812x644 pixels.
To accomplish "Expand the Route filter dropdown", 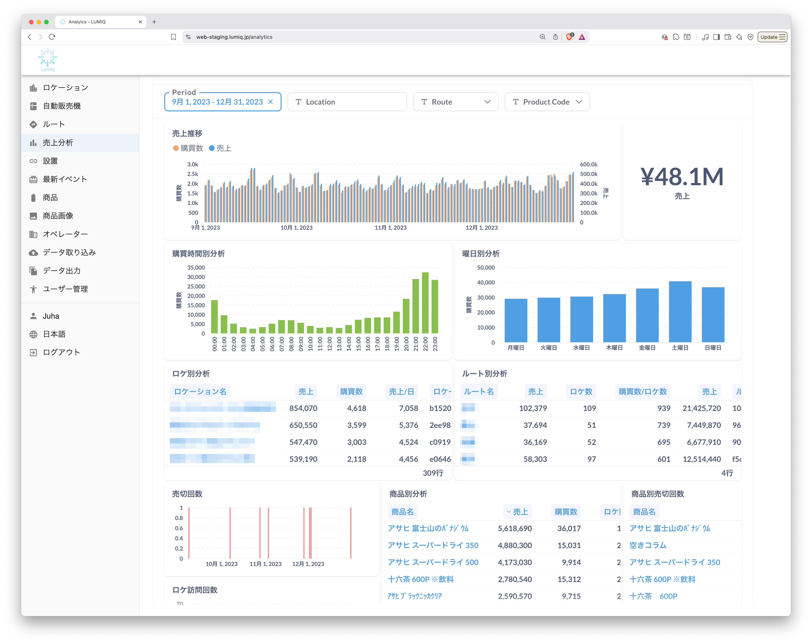I will pyautogui.click(x=487, y=102).
